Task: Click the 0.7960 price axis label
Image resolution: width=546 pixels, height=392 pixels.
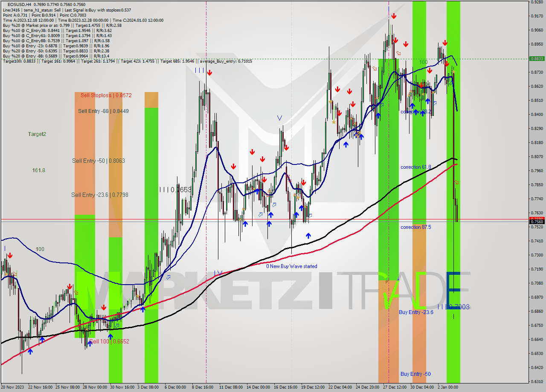Action: tap(537, 171)
